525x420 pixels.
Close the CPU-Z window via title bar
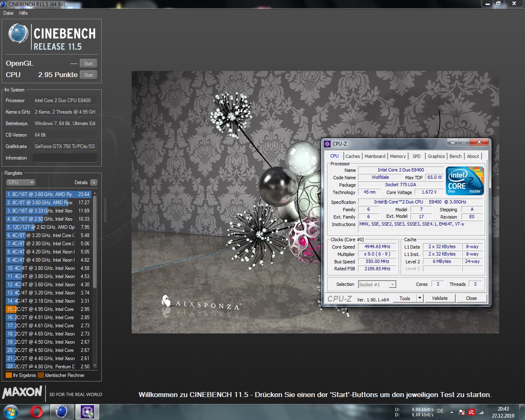[x=479, y=142]
